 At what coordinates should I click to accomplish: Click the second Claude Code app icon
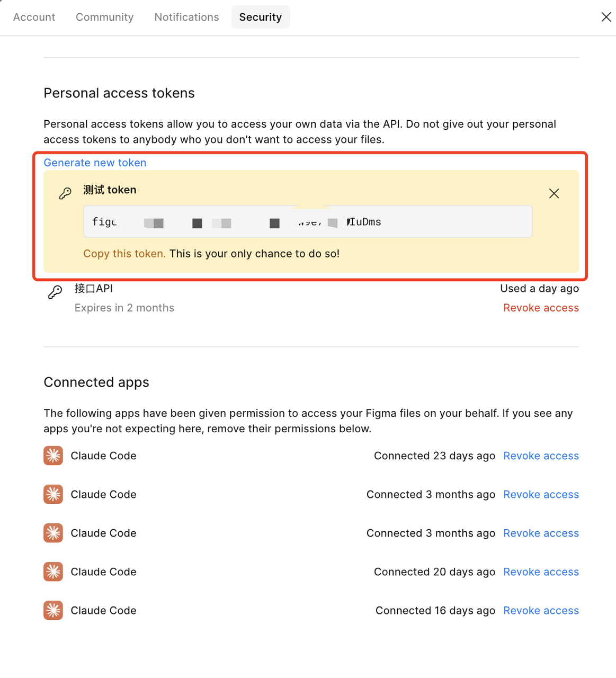tap(53, 494)
